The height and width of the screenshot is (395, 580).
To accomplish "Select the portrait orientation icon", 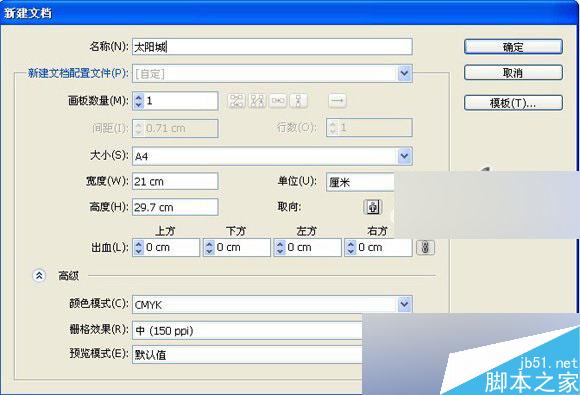I will coord(372,207).
